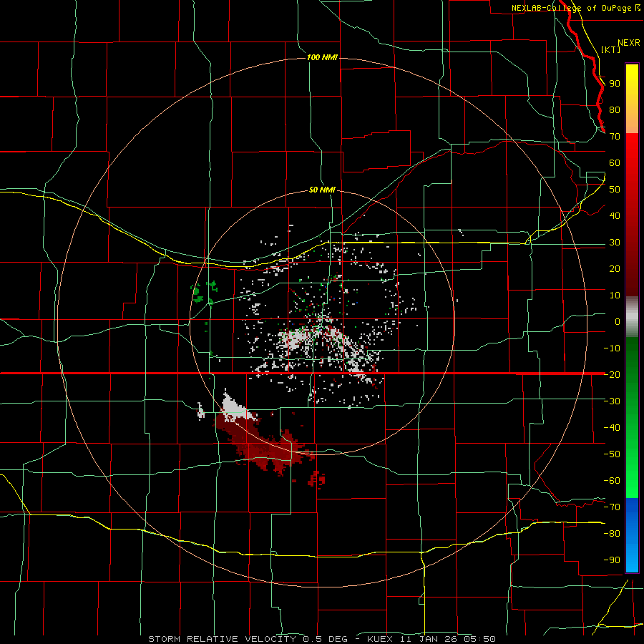
Task: Click the [KT] units label
Action: (611, 49)
